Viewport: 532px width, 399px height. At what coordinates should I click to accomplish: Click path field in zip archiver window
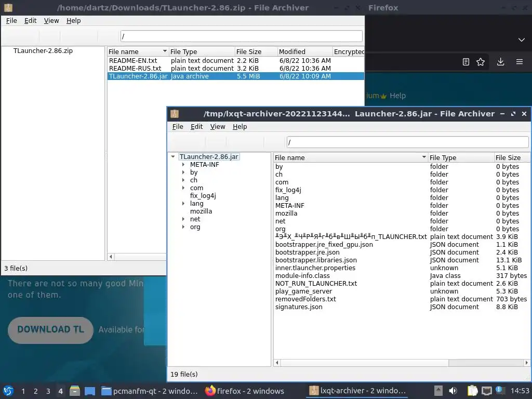click(241, 36)
